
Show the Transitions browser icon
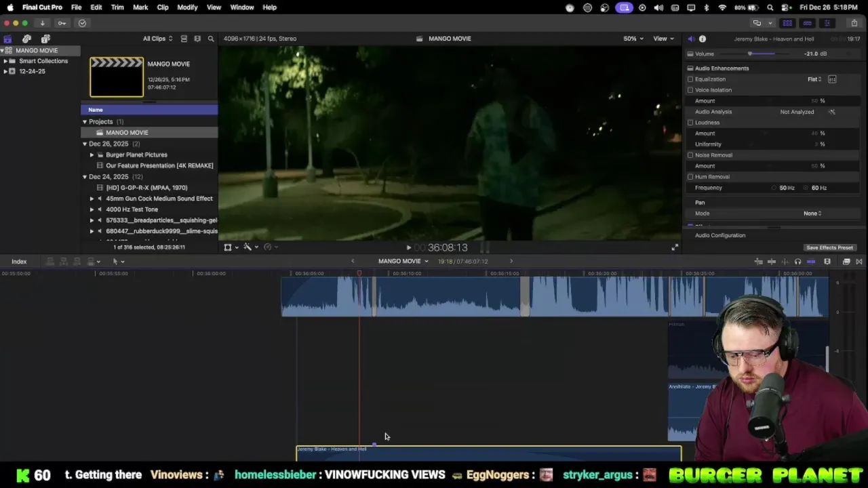pos(859,262)
